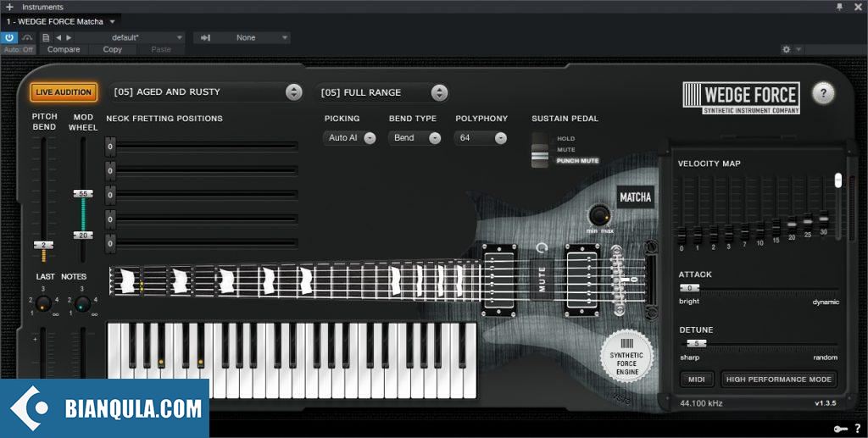Pin the Instruments window with the pin icon
Image resolution: width=868 pixels, height=438 pixels.
point(840,7)
